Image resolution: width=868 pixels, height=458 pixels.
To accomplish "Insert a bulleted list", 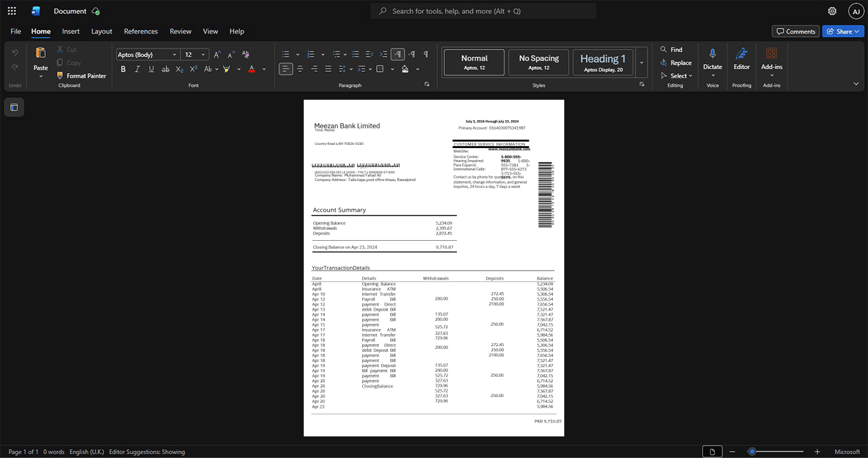I will click(286, 55).
